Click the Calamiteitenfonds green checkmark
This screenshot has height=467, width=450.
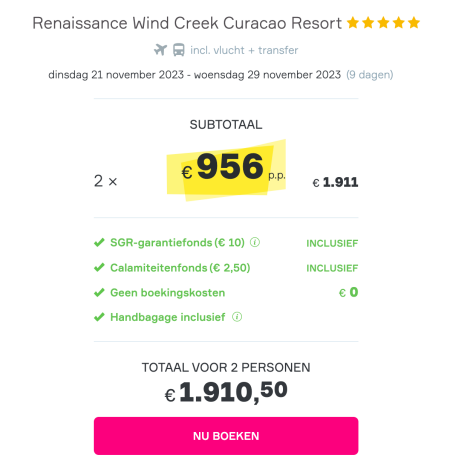point(99,267)
